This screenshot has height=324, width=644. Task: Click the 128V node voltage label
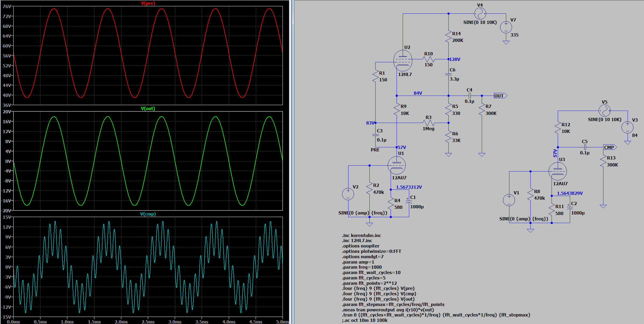coord(455,59)
